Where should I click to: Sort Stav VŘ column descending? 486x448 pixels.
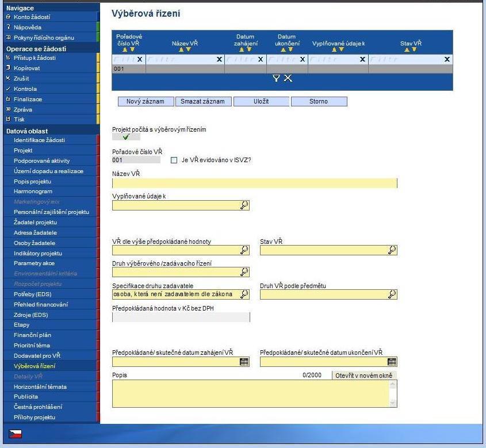pyautogui.click(x=414, y=49)
